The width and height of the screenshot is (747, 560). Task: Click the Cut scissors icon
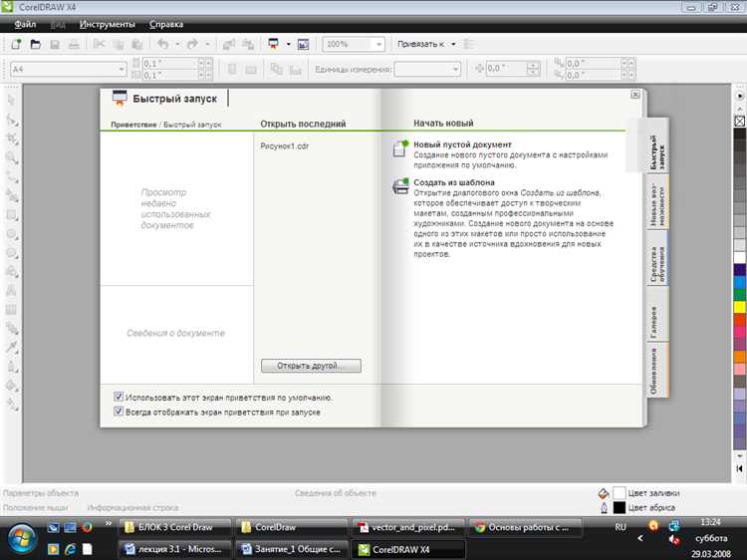click(x=99, y=44)
